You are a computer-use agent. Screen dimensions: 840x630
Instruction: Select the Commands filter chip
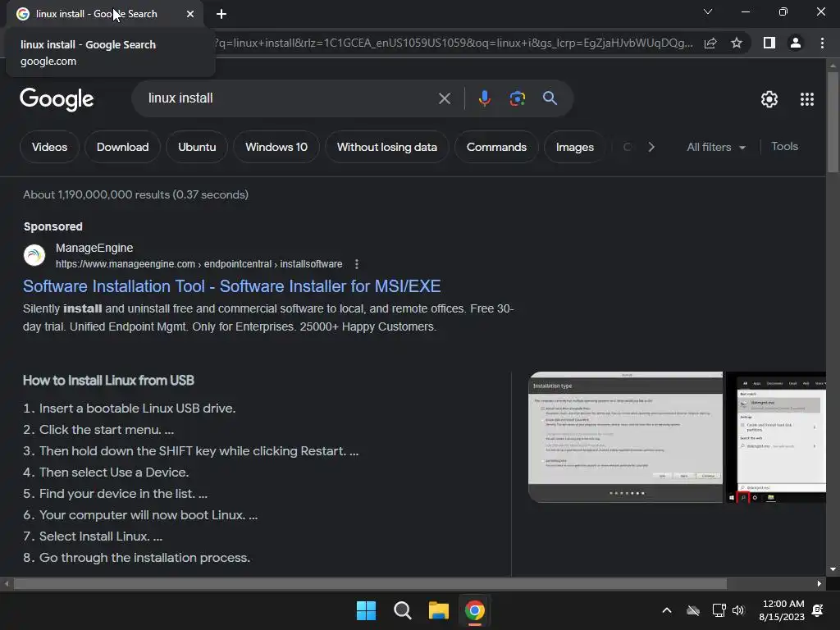point(496,147)
